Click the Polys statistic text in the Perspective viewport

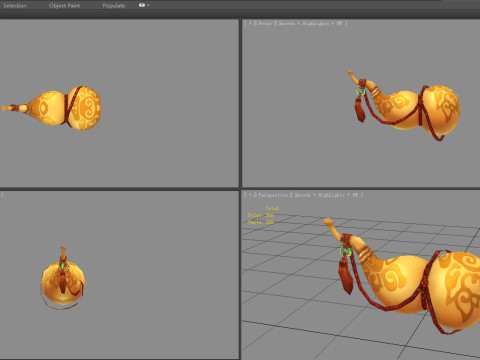(x=261, y=215)
